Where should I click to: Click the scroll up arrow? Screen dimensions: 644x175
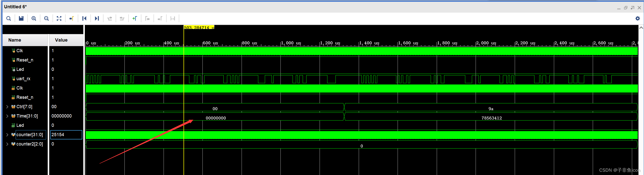[x=641, y=28]
